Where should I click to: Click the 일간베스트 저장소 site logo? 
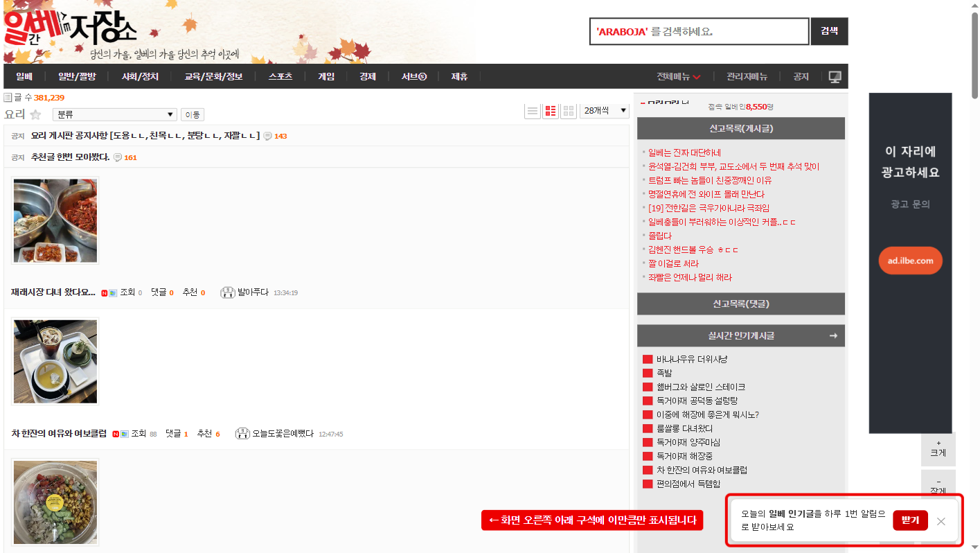click(70, 28)
